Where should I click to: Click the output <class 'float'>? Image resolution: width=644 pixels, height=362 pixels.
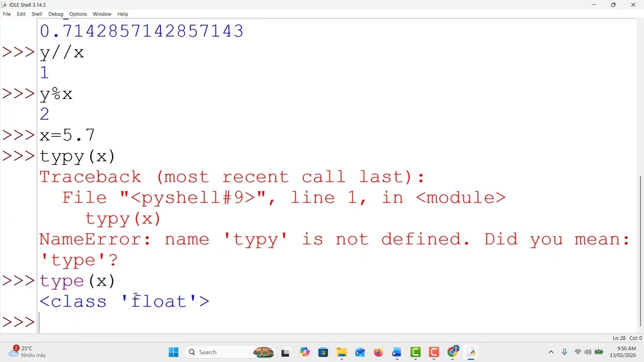pos(124,301)
